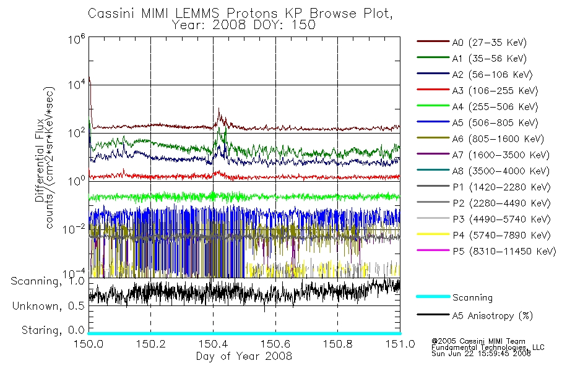The width and height of the screenshot is (588, 371).
Task: Click the A7 (1600-3500 KeV) purple legend line
Action: click(433, 153)
